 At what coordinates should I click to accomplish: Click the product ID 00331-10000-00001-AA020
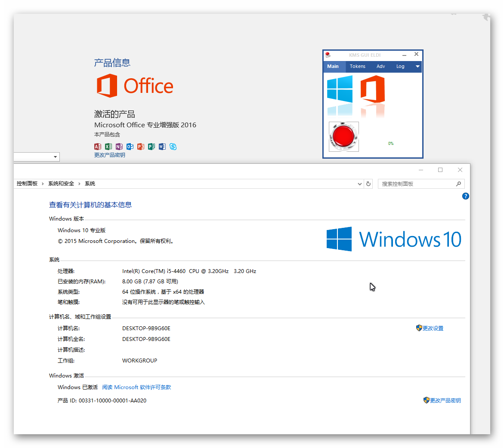[112, 400]
